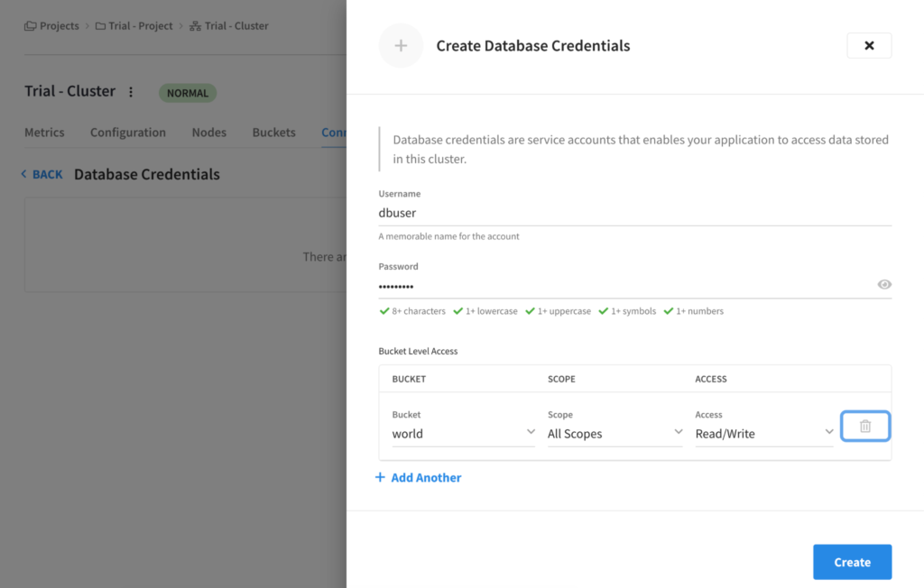Open the cluster kebab menu
Screen dimensions: 924x588
tap(131, 92)
